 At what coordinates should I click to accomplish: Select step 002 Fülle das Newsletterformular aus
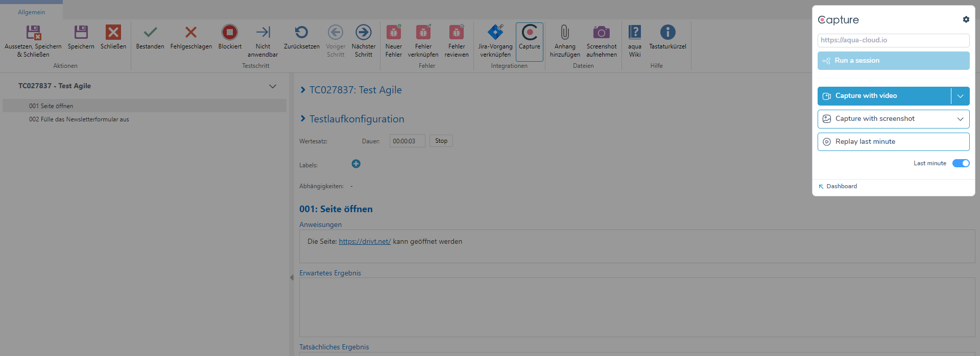coord(79,119)
